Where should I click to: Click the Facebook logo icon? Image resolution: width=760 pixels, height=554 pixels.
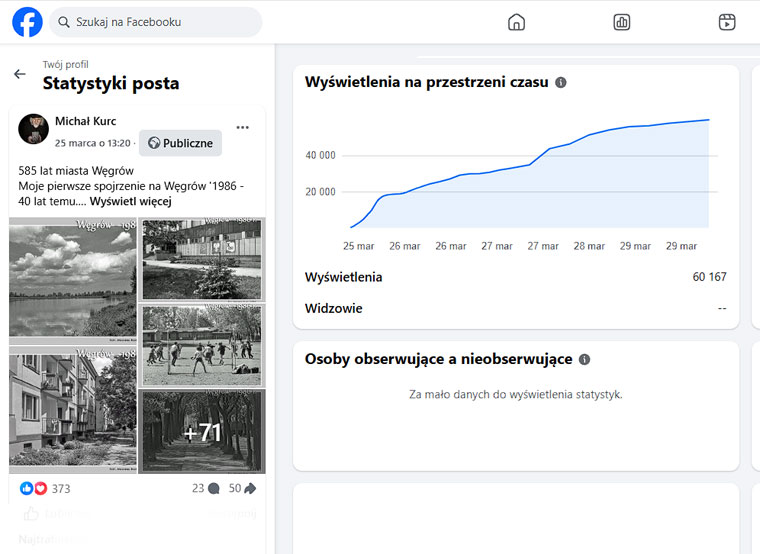(x=27, y=22)
